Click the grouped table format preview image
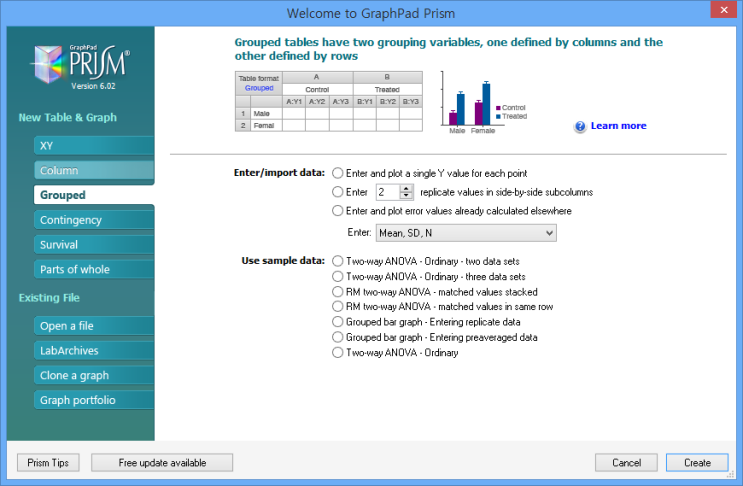 click(329, 101)
